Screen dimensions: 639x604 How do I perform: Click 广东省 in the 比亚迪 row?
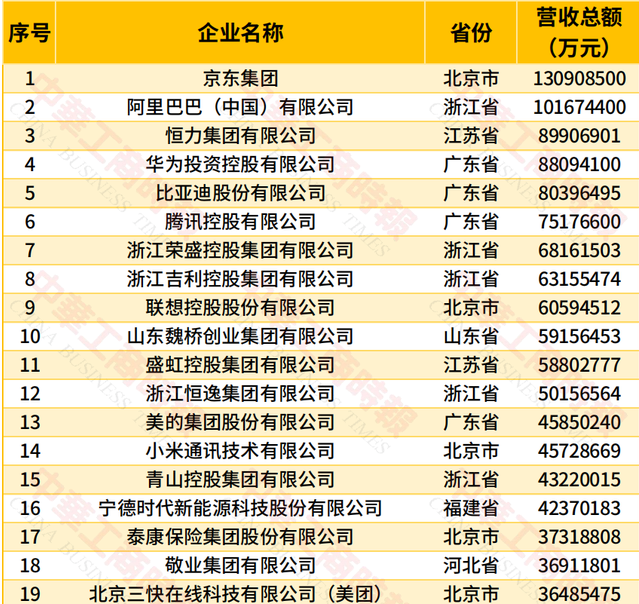tap(471, 193)
